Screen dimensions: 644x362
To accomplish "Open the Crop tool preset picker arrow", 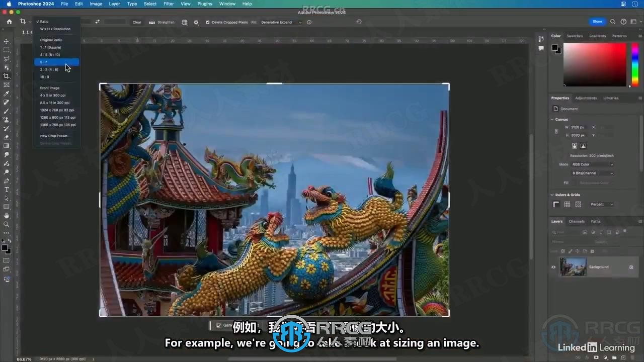I will click(x=30, y=22).
